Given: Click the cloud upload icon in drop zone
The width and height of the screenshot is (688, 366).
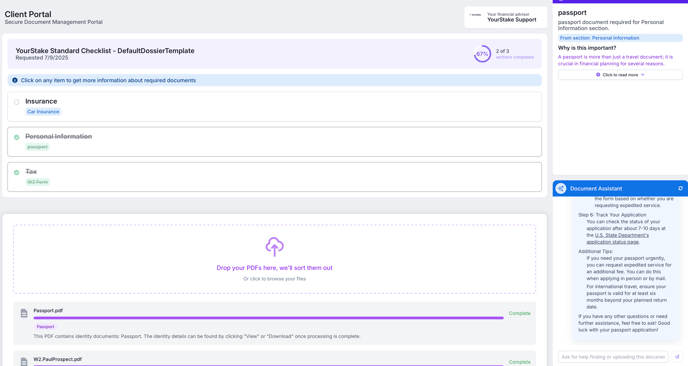Looking at the screenshot, I should point(274,247).
